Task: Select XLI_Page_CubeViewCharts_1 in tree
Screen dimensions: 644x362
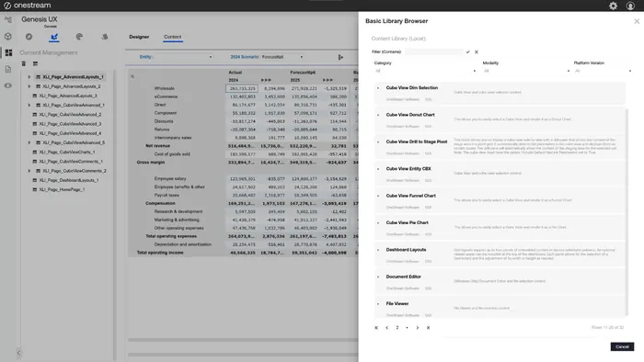Action: pos(67,153)
